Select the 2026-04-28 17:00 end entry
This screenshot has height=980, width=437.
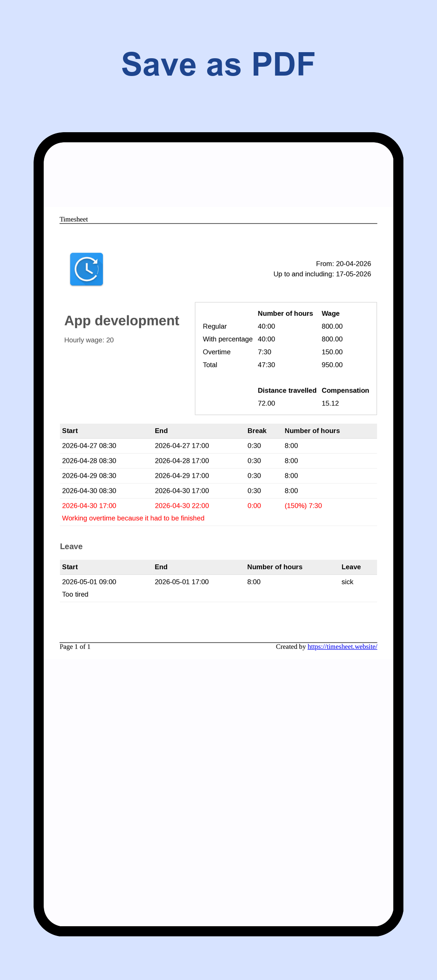[182, 461]
